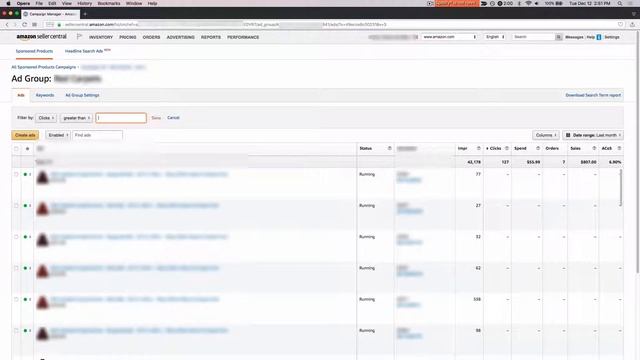Open the www.amazon.com marketplace dropdown

[x=449, y=37]
